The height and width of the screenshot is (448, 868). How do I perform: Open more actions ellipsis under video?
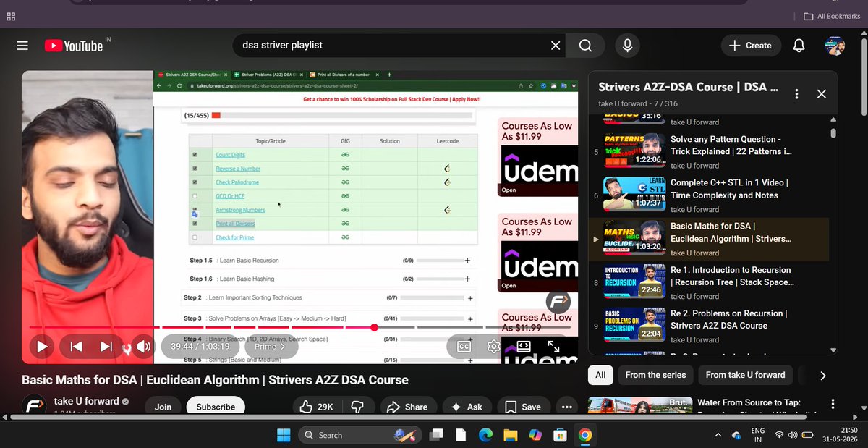pos(566,407)
